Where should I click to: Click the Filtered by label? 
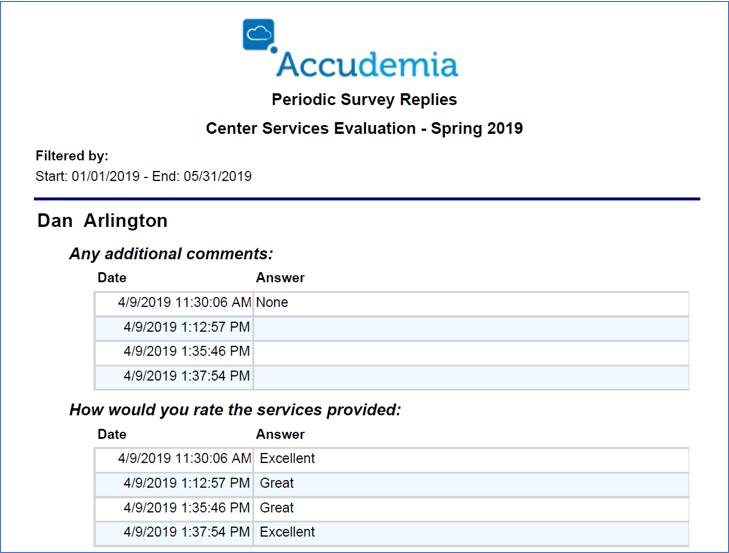(72, 156)
